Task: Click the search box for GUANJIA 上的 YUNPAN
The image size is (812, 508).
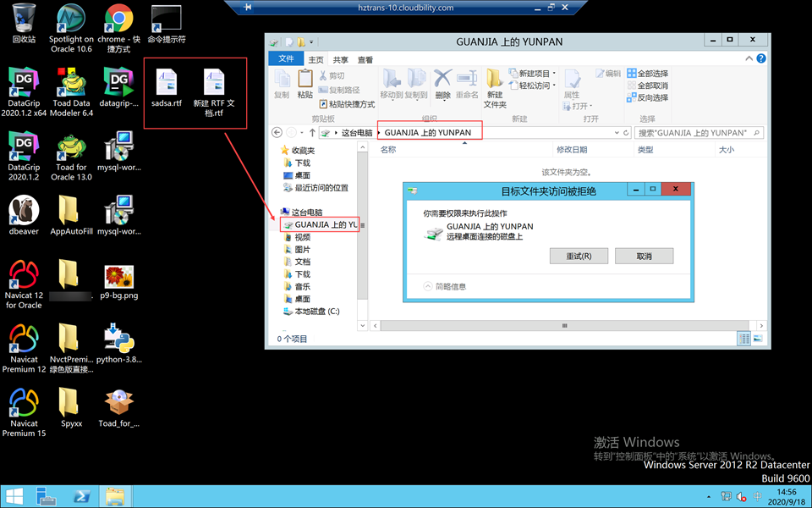Action: (695, 133)
